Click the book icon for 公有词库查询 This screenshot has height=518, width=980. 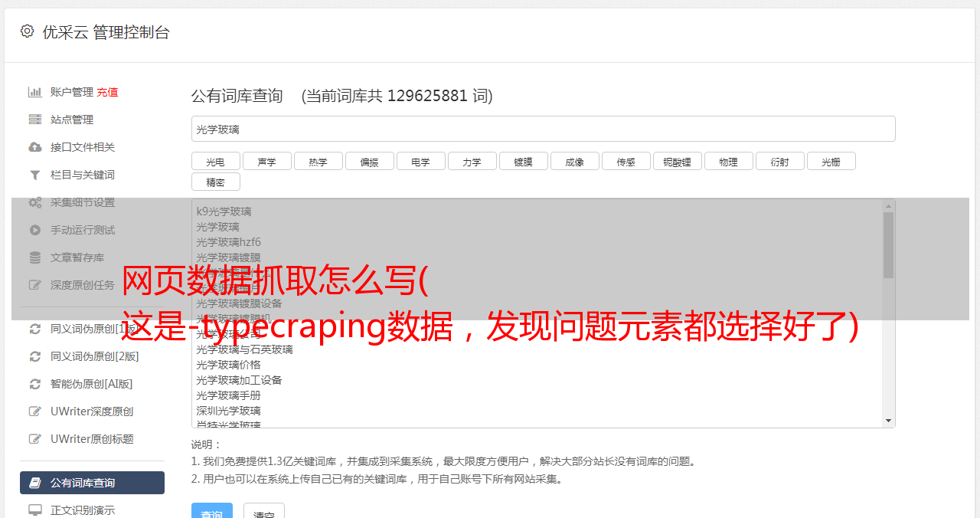(34, 483)
